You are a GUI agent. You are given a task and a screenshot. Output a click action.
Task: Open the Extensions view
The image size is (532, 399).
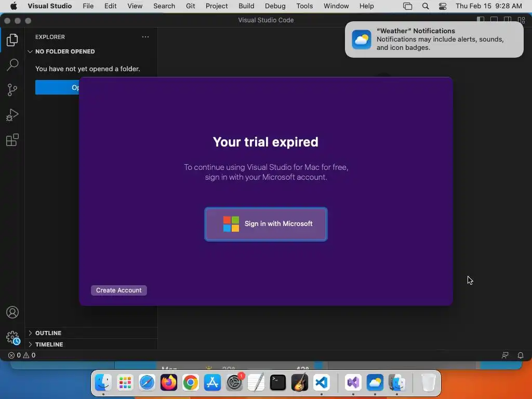pyautogui.click(x=12, y=140)
